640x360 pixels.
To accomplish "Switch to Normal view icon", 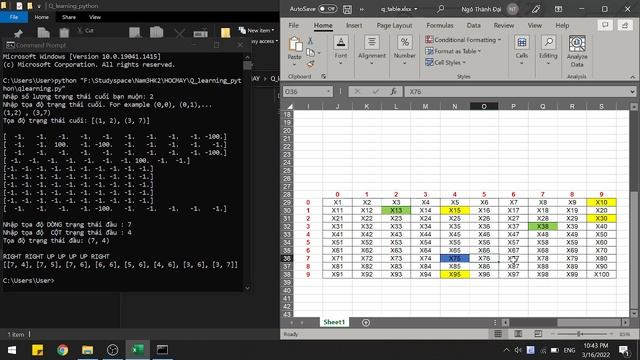I will 498,334.
